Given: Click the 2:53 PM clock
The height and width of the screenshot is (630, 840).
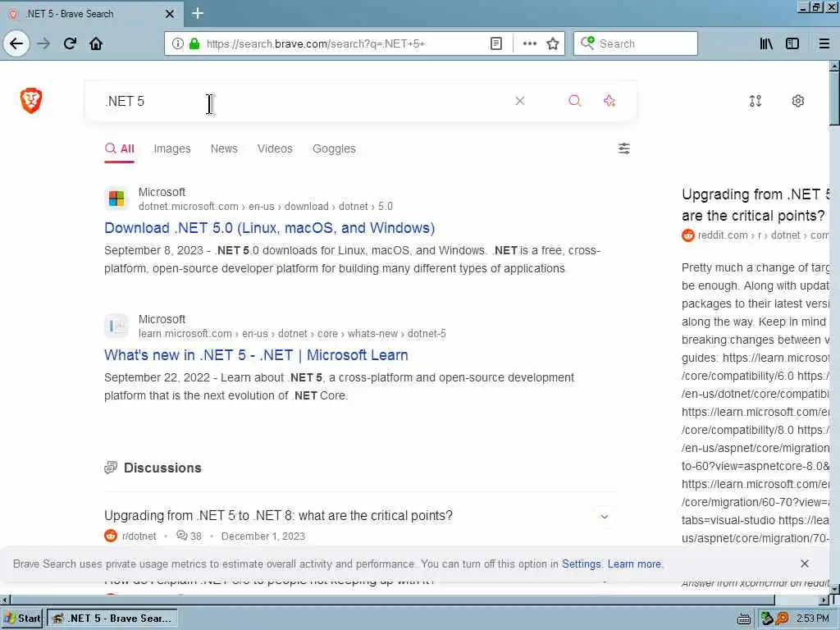Looking at the screenshot, I should click(x=813, y=619).
